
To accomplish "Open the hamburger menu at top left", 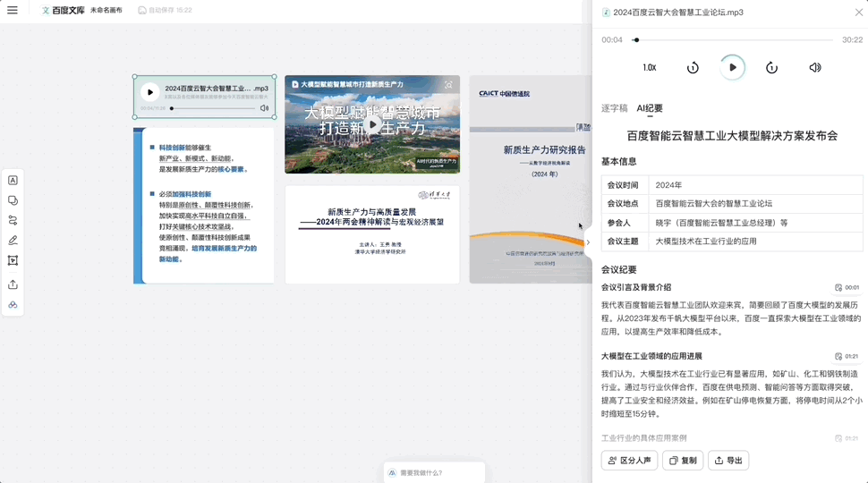I will tap(13, 10).
